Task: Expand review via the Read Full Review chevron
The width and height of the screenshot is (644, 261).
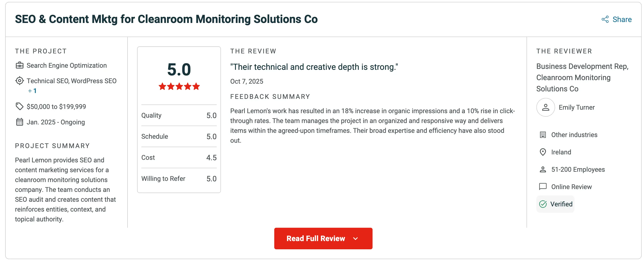Action: (355, 239)
